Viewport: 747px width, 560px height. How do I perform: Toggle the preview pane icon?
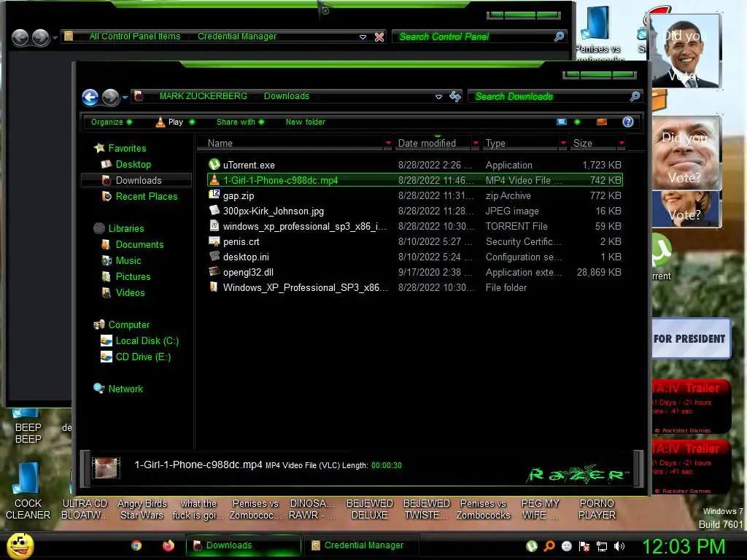pos(602,122)
